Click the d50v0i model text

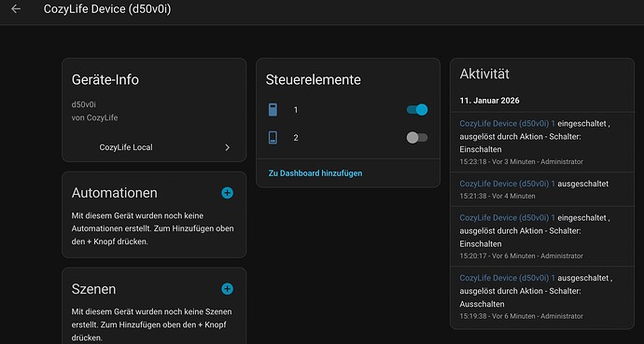pos(84,105)
